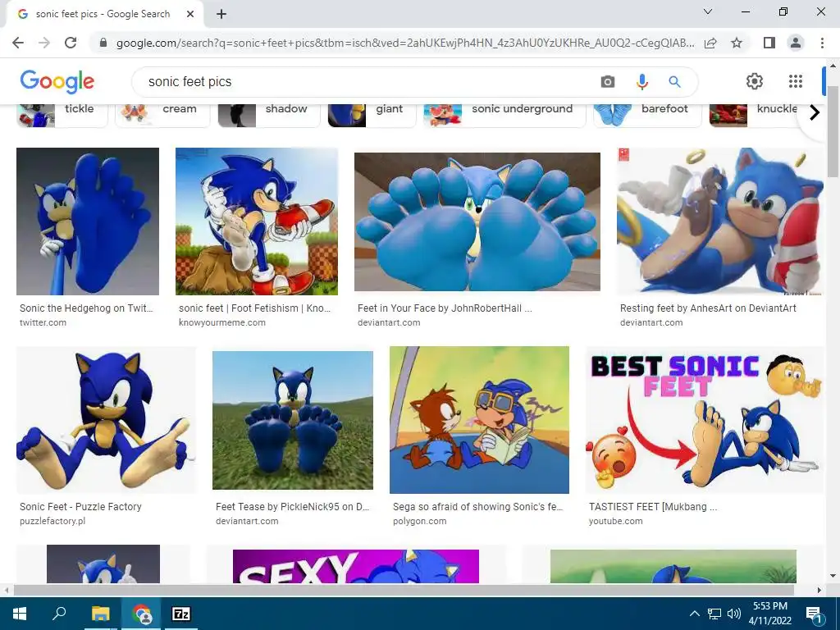Click 'Sega so afraid of showing' caption
Viewport: 840px width, 630px height.
pos(478,506)
